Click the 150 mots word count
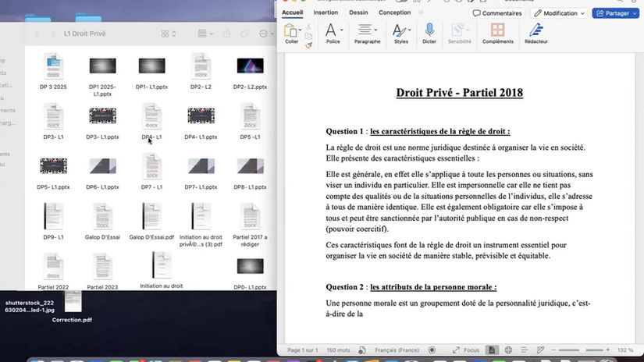 click(x=338, y=350)
